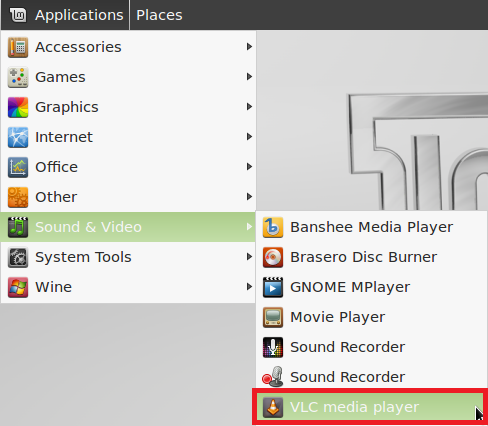The image size is (488, 426).
Task: Click the Wine colorful window icon
Action: [x=18, y=287]
